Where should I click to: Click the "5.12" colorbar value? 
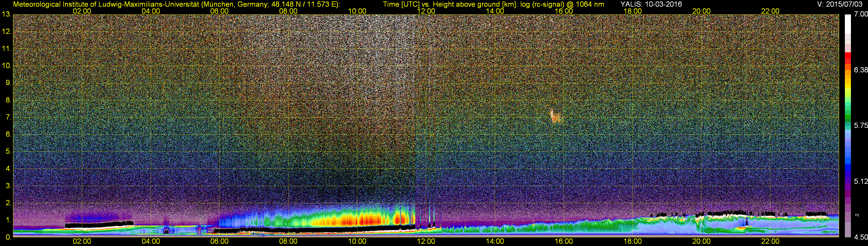860,181
